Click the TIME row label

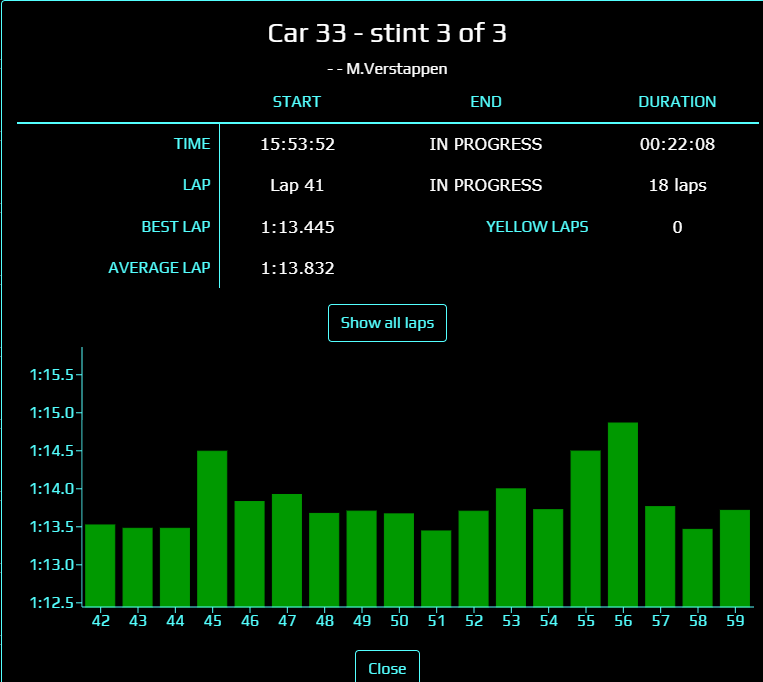point(192,144)
